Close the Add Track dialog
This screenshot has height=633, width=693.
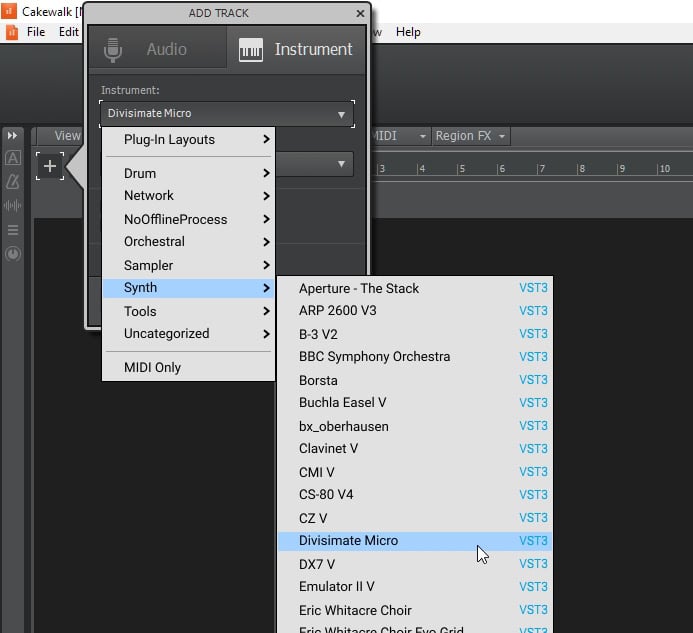(x=360, y=14)
